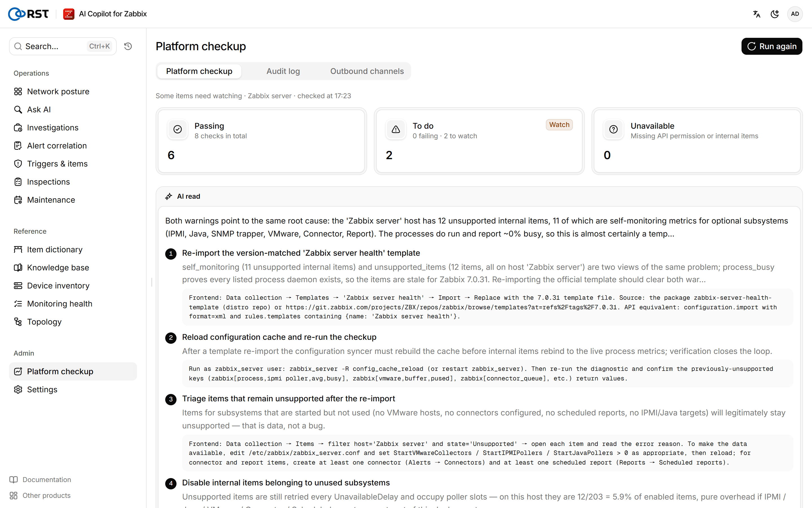Open search history clock icon
The width and height of the screenshot is (812, 508).
pos(128,46)
